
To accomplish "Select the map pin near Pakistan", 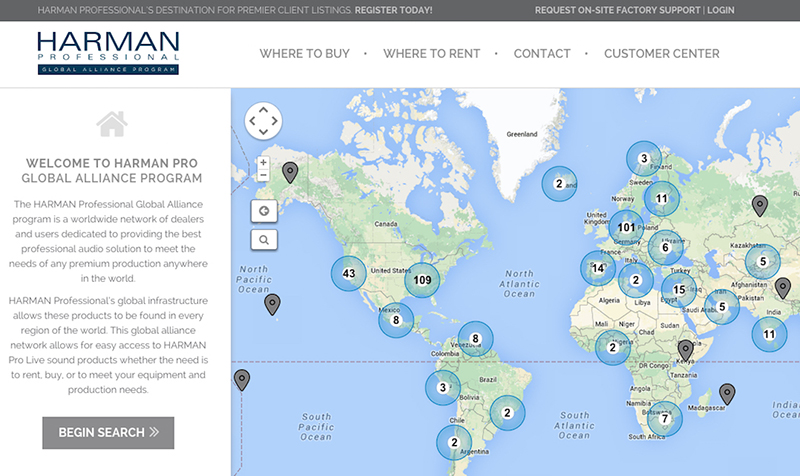I will 783,288.
